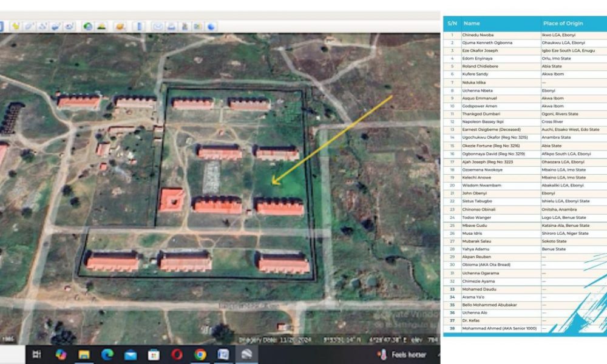Select the Add Polygon tool
Viewport: 607px width, 364px height.
(29, 27)
